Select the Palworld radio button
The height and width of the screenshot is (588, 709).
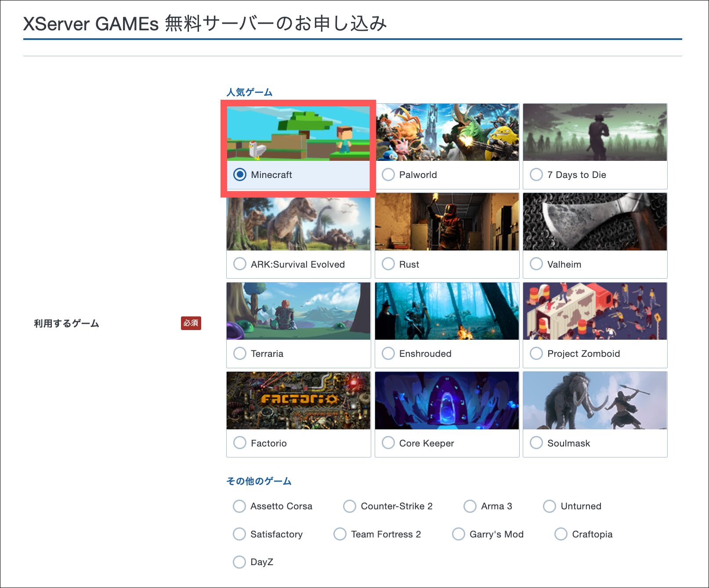(388, 174)
